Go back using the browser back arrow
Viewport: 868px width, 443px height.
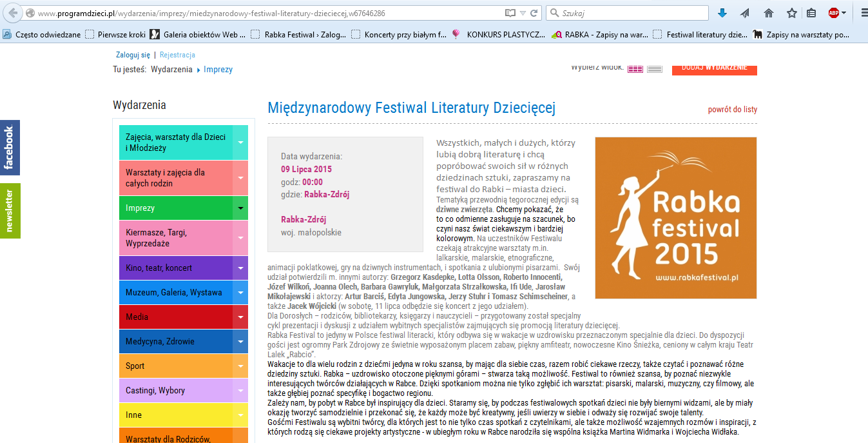click(12, 13)
